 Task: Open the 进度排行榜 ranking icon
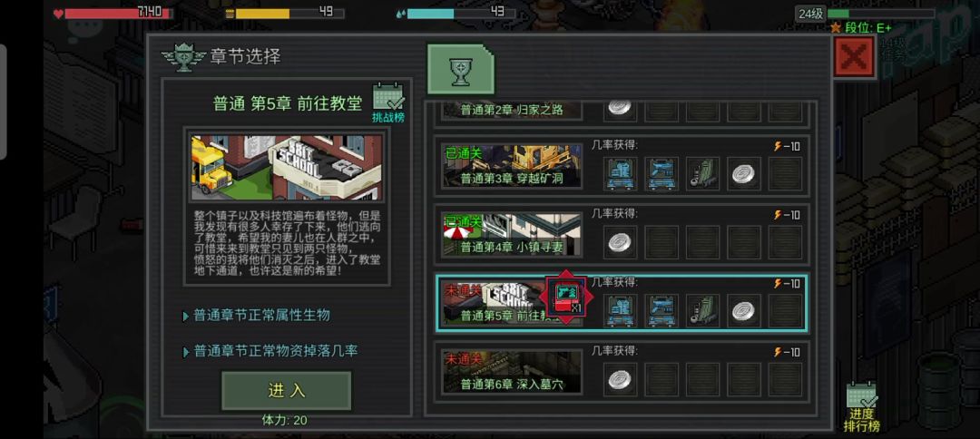pos(861,407)
